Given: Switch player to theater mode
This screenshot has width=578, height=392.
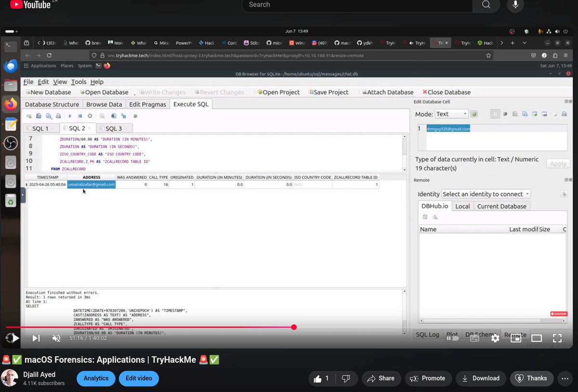Looking at the screenshot, I should click(x=537, y=338).
